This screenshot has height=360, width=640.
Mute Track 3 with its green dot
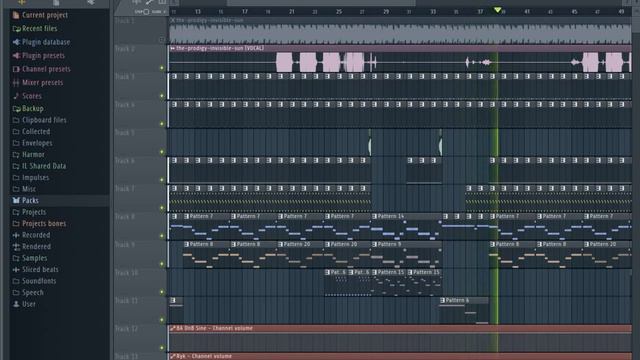point(162,96)
